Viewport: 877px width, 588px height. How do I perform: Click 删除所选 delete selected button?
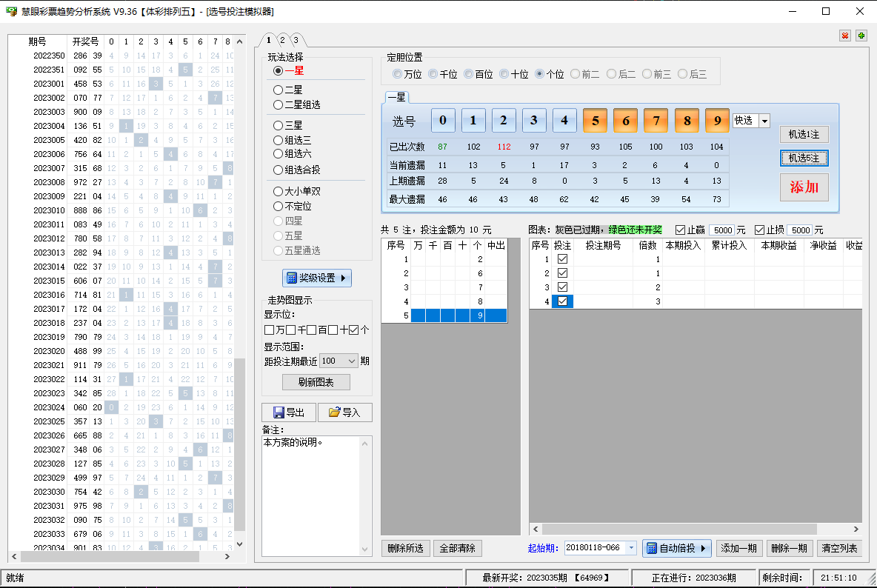coord(405,548)
